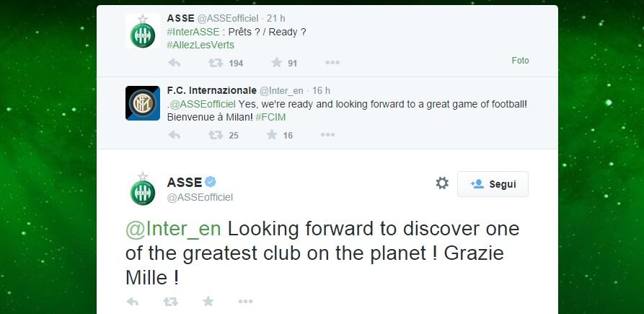Open the #FCIM hashtag link
This screenshot has height=314, width=644.
click(270, 117)
